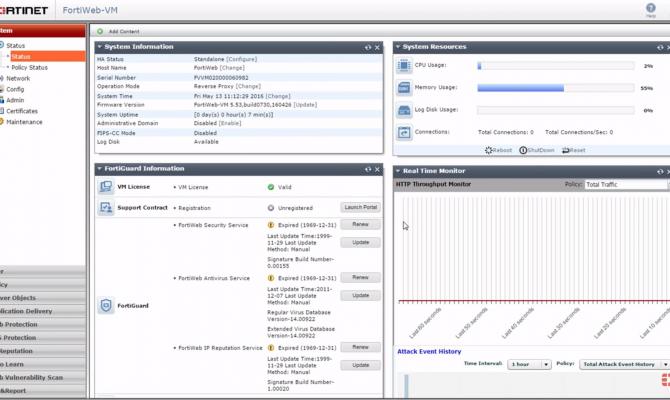670x400 pixels.
Task: Refresh the FortiGuard Information widget
Action: [368, 170]
